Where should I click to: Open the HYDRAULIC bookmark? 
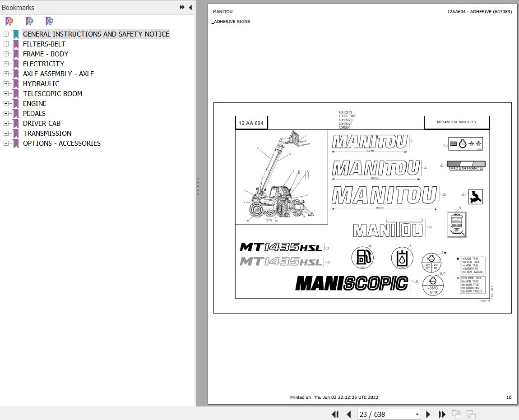[x=41, y=84]
